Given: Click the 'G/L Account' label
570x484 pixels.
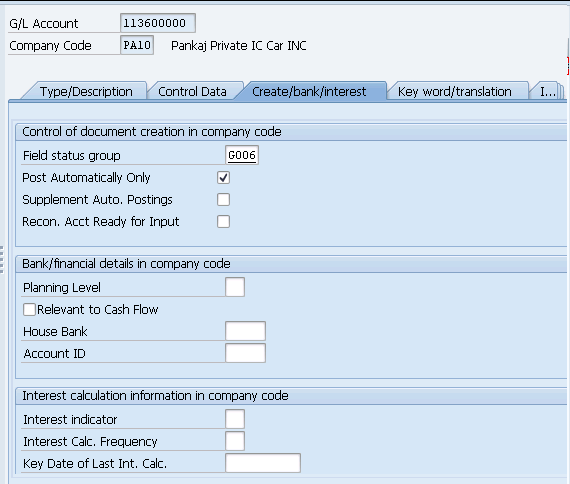Looking at the screenshot, I should click(x=44, y=24).
